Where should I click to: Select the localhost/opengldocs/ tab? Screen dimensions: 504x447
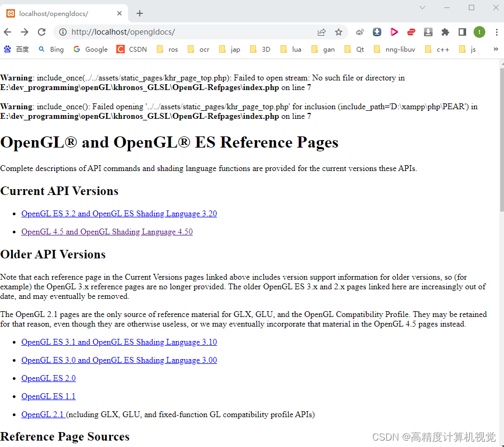click(65, 13)
